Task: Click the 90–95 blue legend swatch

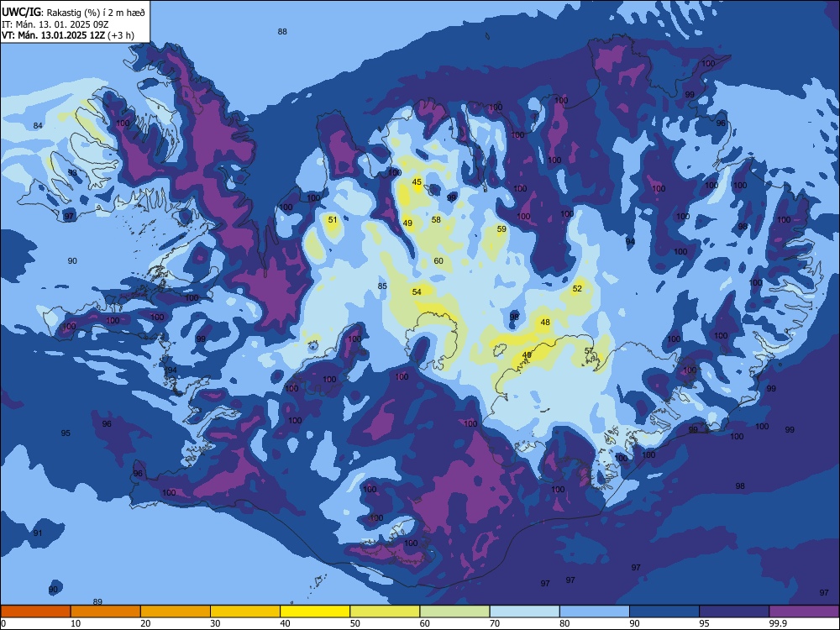Action: 664,612
